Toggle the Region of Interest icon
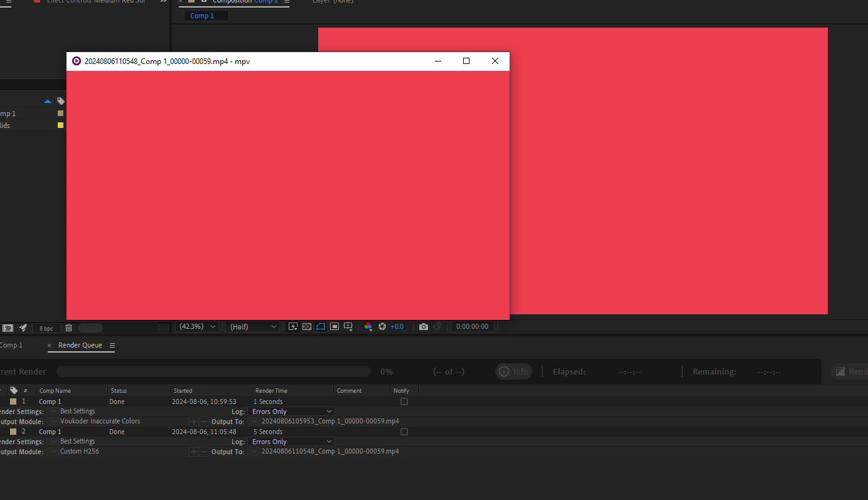This screenshot has height=500, width=868. (x=335, y=327)
